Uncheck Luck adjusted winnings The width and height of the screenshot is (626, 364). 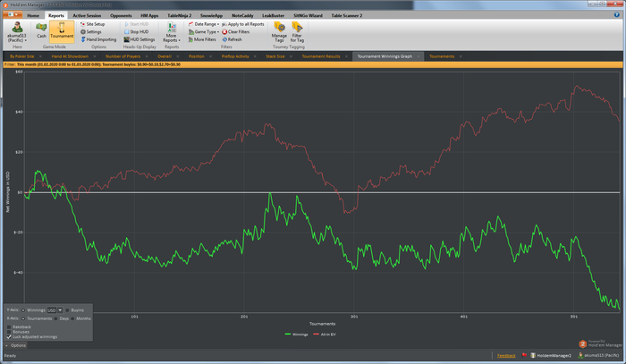point(9,336)
